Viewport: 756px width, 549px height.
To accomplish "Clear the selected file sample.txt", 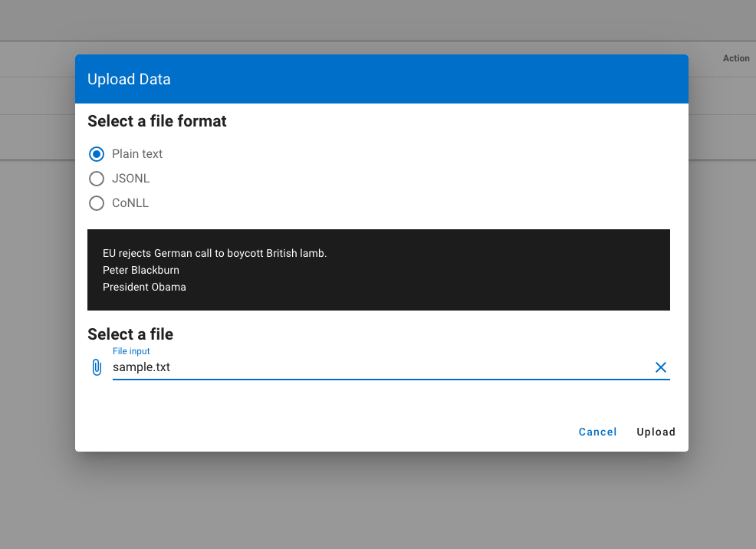I will click(660, 367).
